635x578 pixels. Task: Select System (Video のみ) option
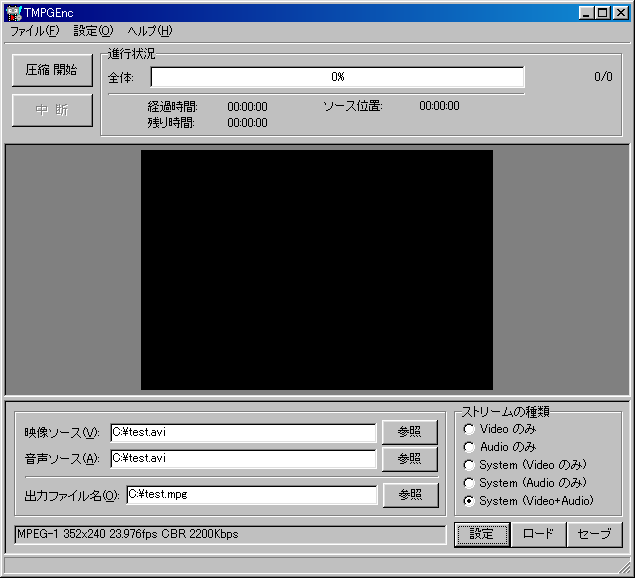pyautogui.click(x=525, y=465)
